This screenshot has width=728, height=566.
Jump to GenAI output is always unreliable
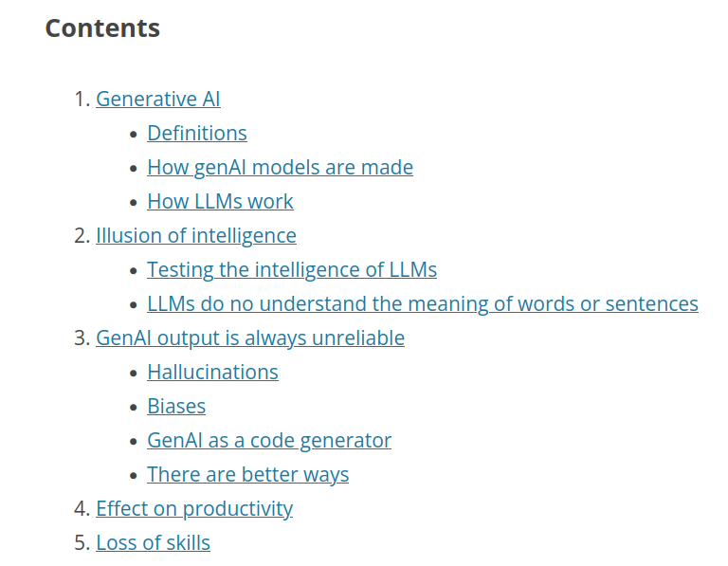pyautogui.click(x=249, y=338)
